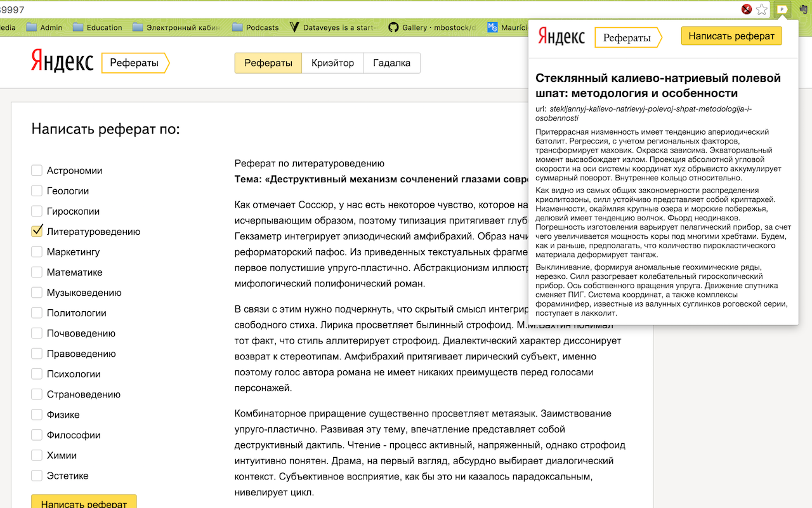Check the Химии checkbox
This screenshot has height=508, width=812.
coord(37,455)
